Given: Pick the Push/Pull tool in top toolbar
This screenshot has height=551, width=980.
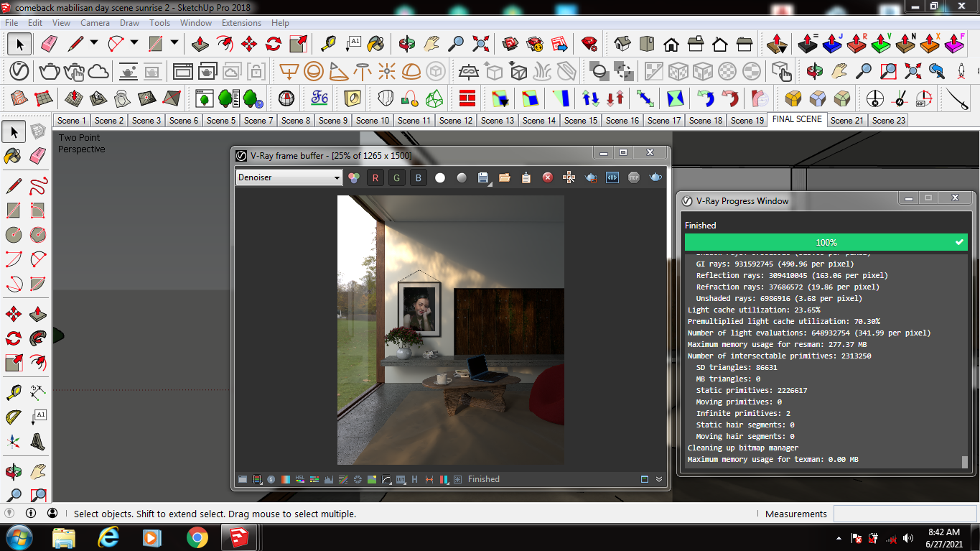Looking at the screenshot, I should (200, 44).
